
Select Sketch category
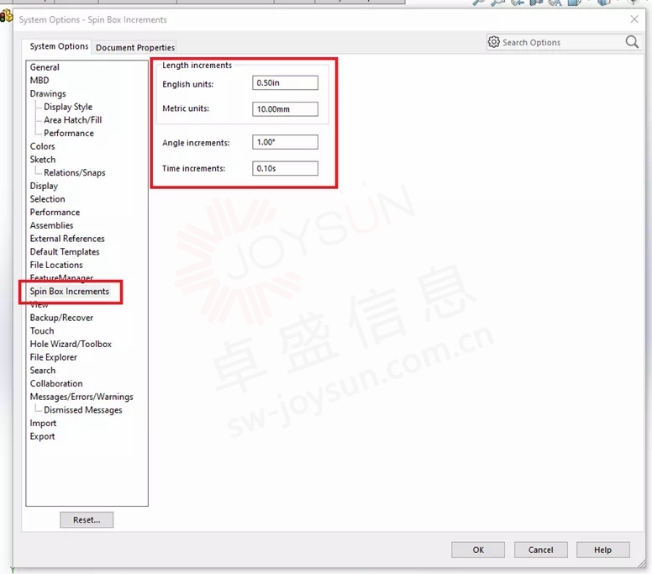pos(42,159)
